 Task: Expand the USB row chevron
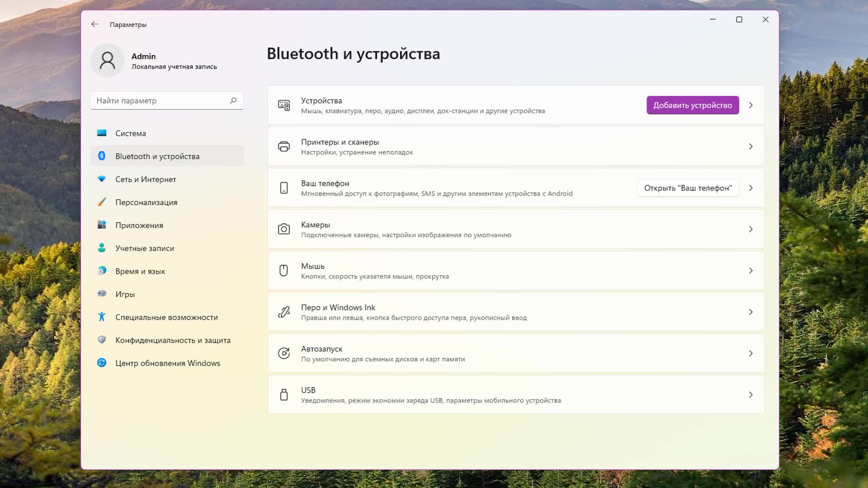pos(750,394)
